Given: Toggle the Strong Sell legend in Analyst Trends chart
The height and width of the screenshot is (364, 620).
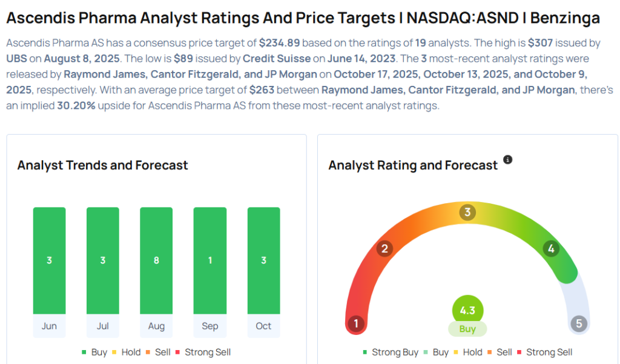Looking at the screenshot, I should click(203, 352).
